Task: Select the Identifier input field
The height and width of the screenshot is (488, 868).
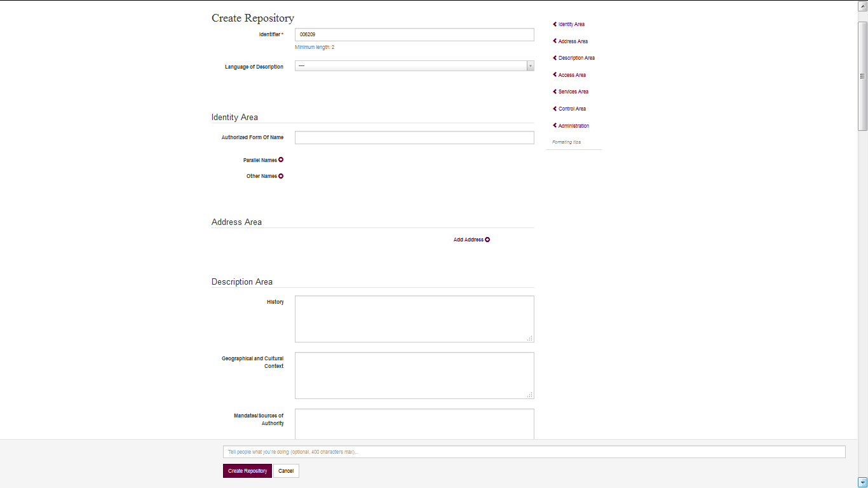Action: point(413,34)
